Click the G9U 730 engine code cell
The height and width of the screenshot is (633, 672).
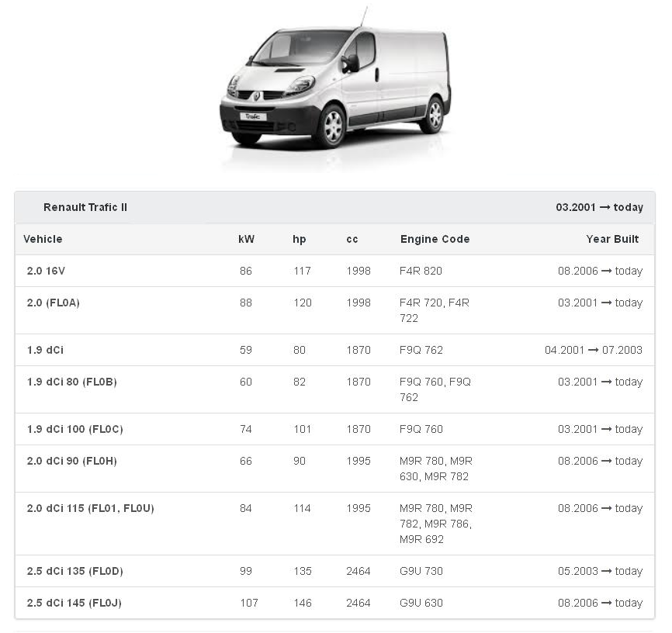[x=421, y=571]
